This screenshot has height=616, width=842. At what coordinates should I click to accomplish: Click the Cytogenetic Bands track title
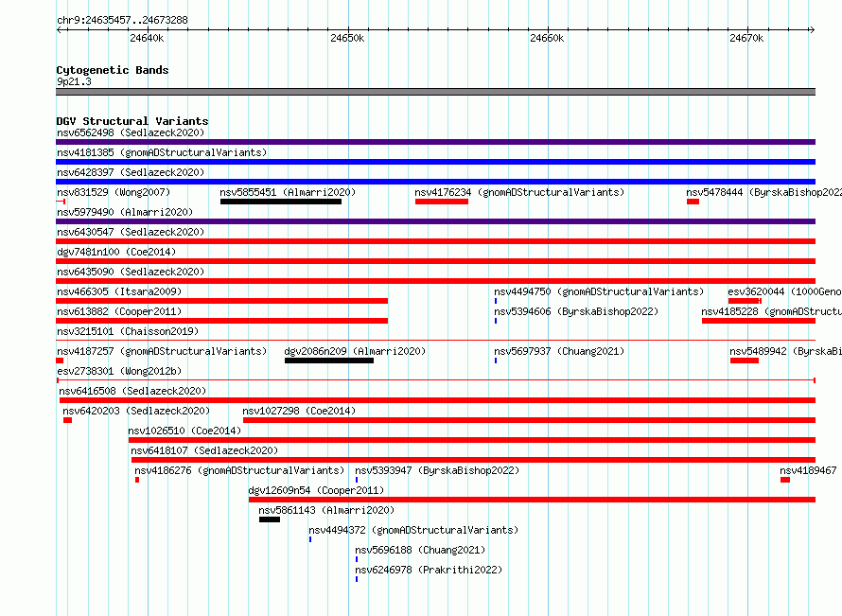click(x=113, y=70)
